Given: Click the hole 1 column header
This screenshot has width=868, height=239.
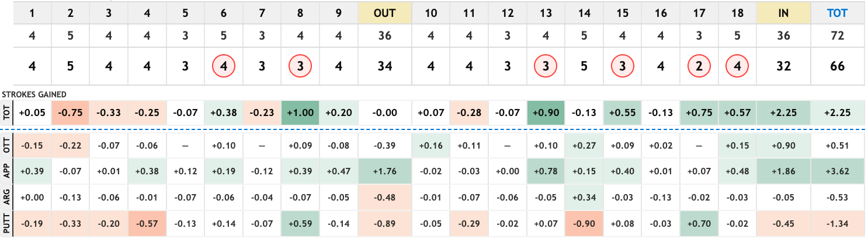Looking at the screenshot, I should (32, 13).
